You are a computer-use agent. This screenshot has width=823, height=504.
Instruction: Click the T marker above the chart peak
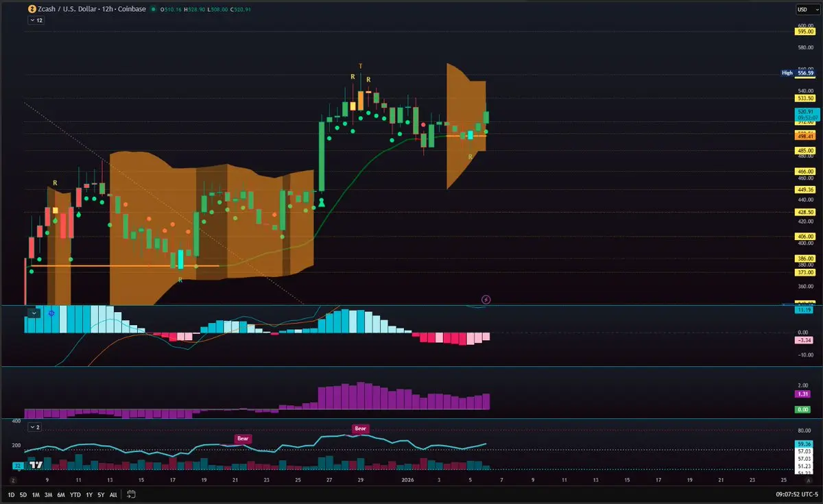pos(361,65)
